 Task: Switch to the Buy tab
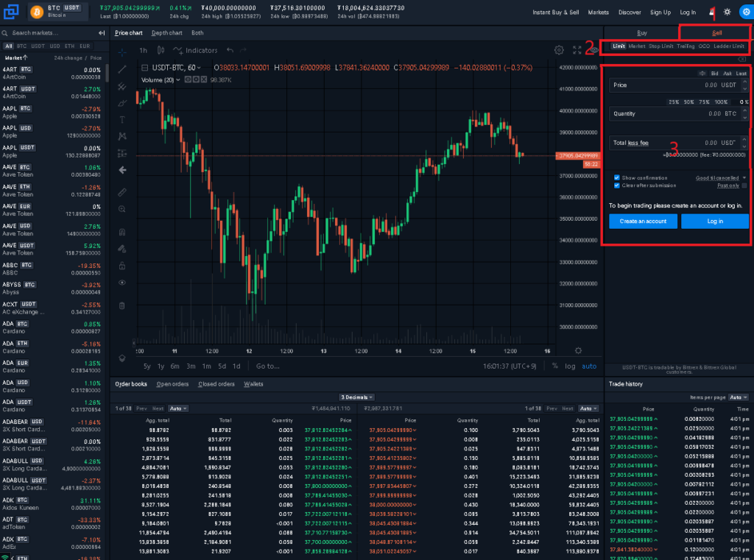pyautogui.click(x=642, y=32)
